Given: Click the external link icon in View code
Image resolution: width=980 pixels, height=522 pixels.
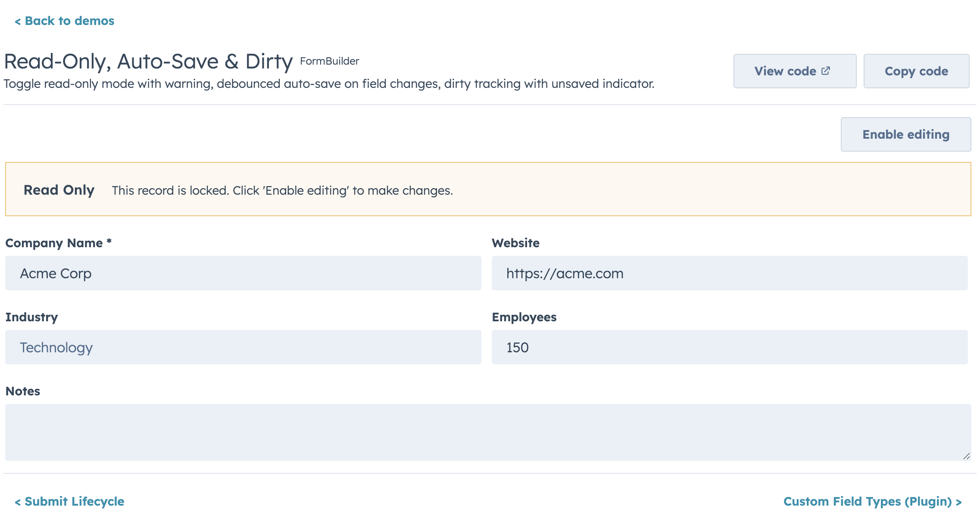Looking at the screenshot, I should (x=825, y=71).
